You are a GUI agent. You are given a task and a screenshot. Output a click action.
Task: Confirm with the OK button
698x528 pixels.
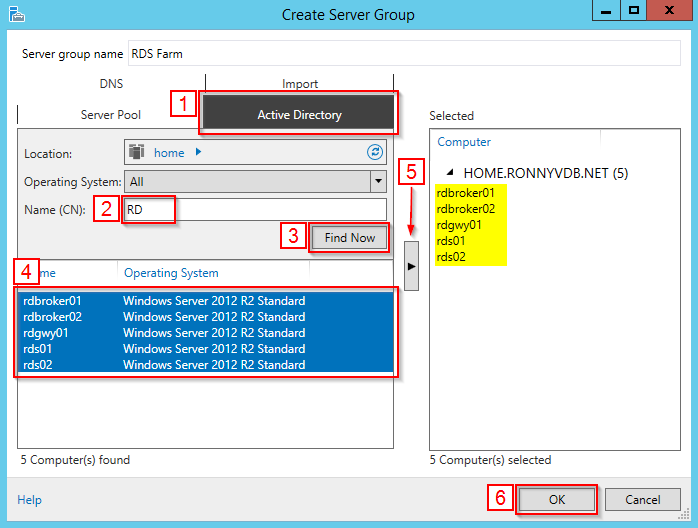557,499
